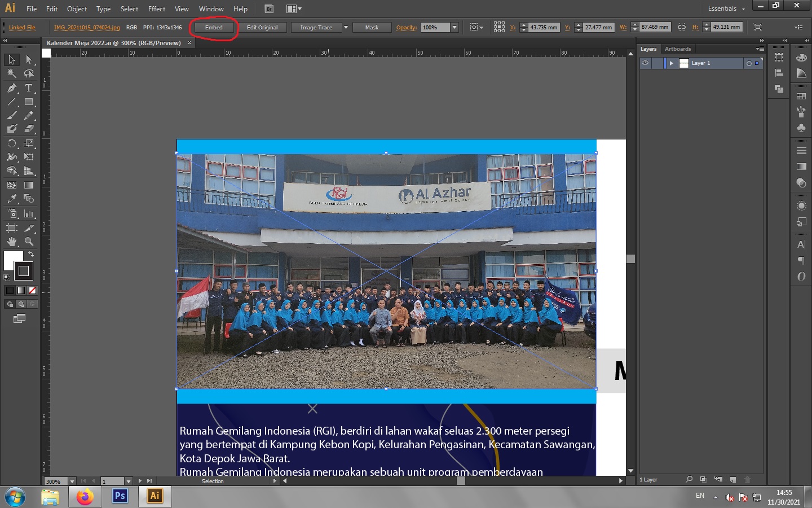
Task: Click the white Fill color swatch
Action: [x=12, y=260]
